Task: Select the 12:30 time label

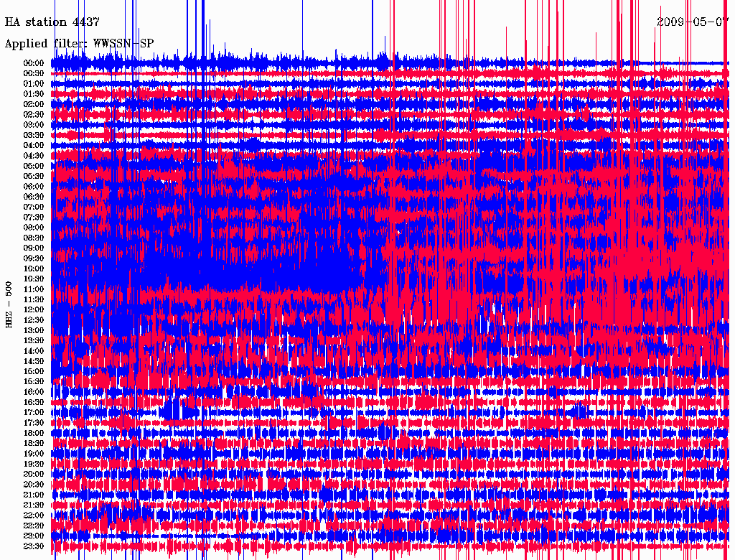Action: (34, 320)
